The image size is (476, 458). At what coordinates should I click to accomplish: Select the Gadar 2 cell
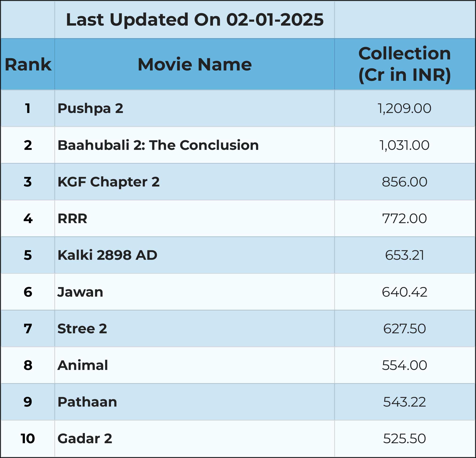click(x=195, y=439)
